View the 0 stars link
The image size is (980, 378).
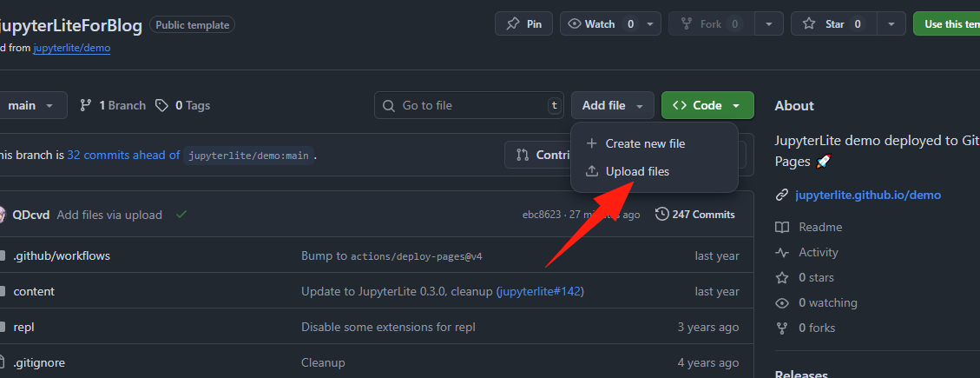pos(816,277)
